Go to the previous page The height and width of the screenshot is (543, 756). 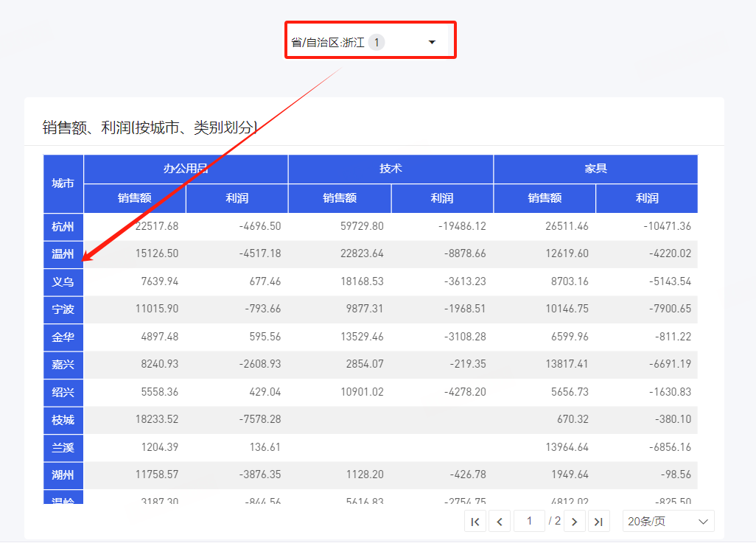pyautogui.click(x=500, y=522)
